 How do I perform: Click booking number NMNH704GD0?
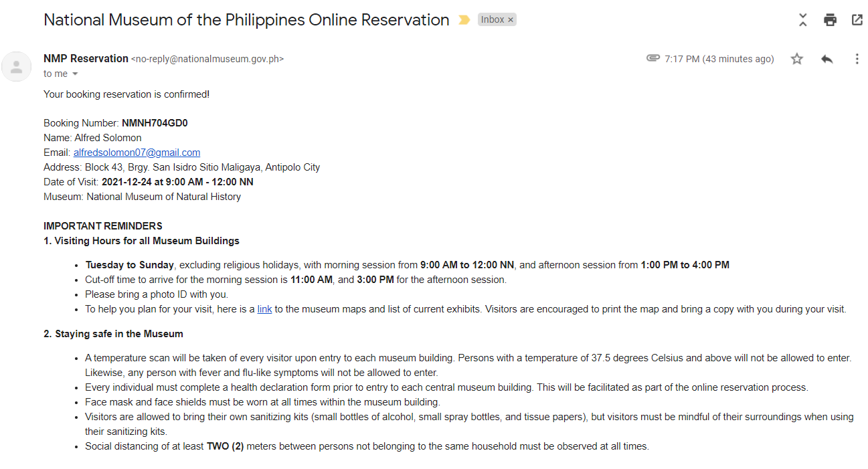pyautogui.click(x=155, y=123)
